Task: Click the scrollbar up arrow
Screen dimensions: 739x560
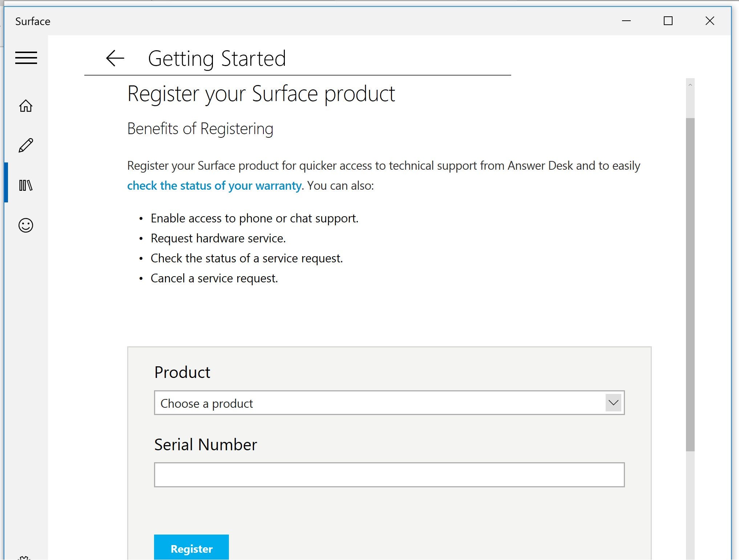Action: (690, 85)
